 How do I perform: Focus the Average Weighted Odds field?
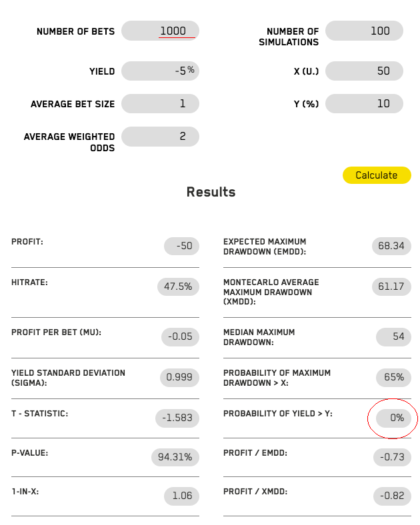tap(161, 136)
